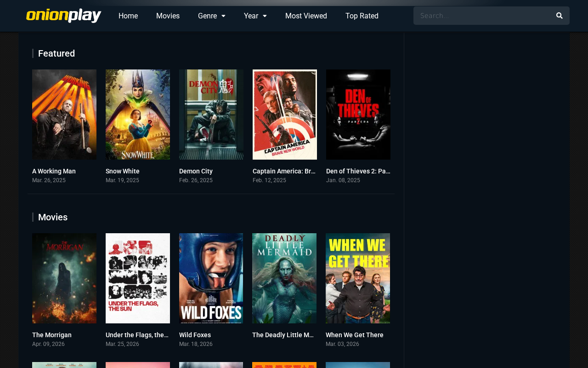Open Deadly Little Mermaid poster
The width and height of the screenshot is (588, 368).
click(x=284, y=278)
